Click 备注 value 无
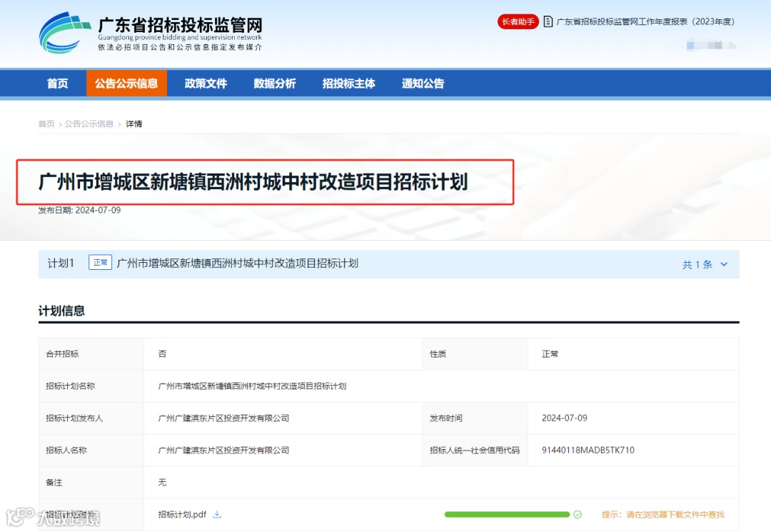771x532 pixels. point(162,482)
